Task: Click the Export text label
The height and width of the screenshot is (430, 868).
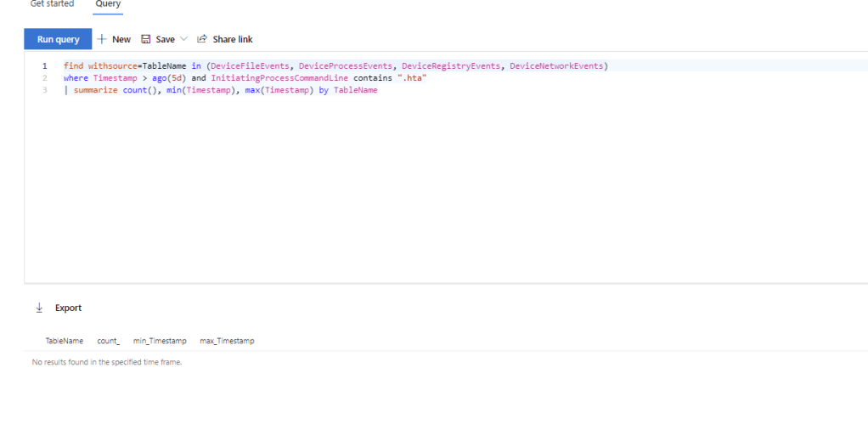Action: 69,308
